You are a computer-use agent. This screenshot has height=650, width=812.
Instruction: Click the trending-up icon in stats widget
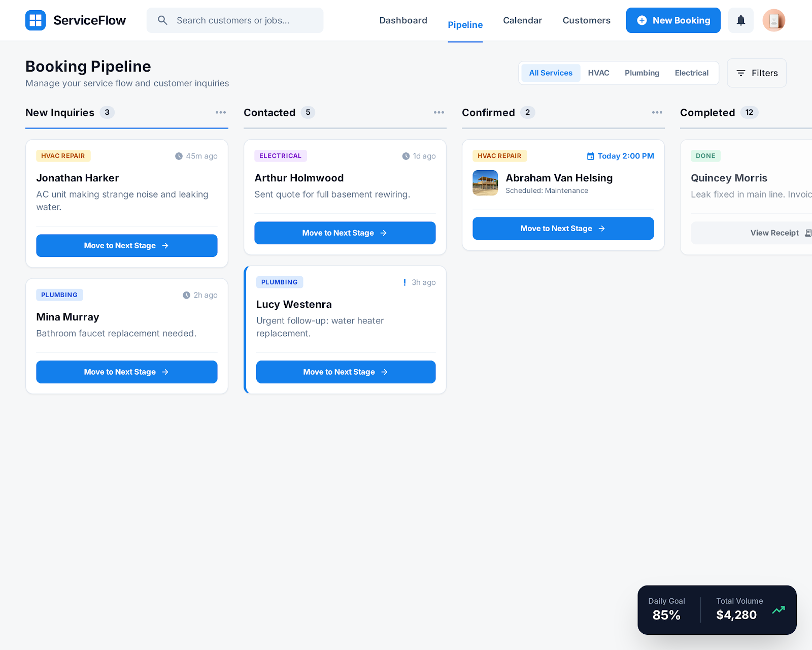(778, 610)
